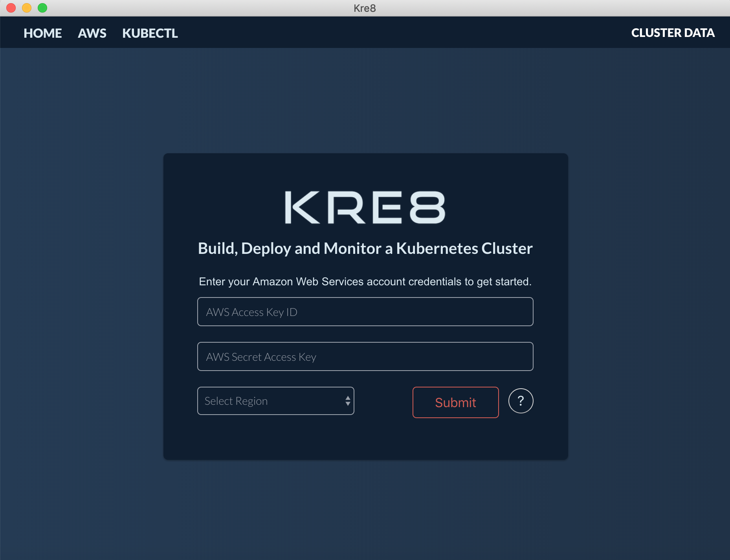Maximize the Kre8 window with green button

42,7
